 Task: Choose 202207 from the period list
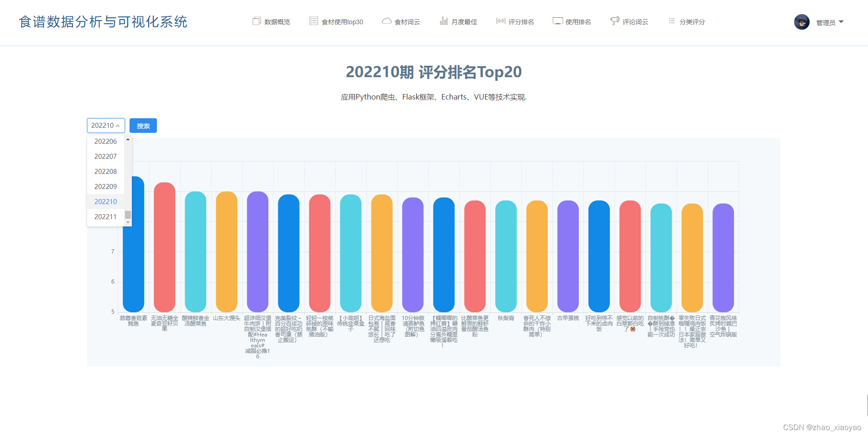pos(105,157)
